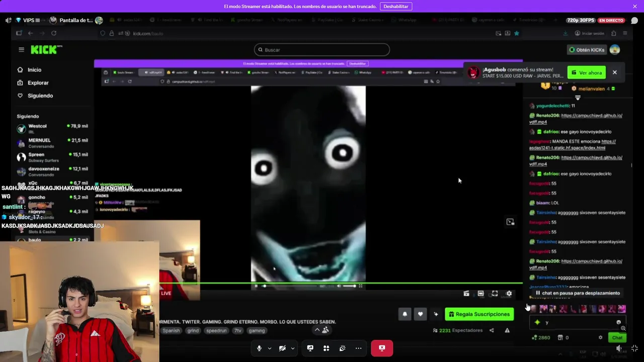The width and height of the screenshot is (644, 362).
Task: Select the Spanish stream tag
Action: 171,331
